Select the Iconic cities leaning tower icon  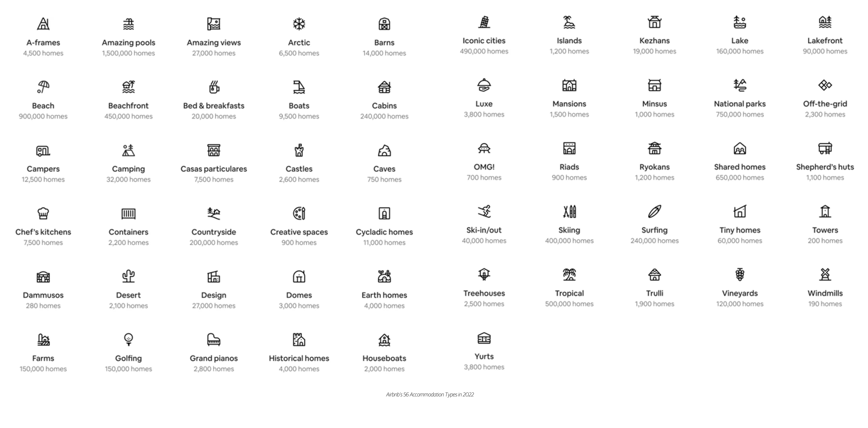tap(484, 22)
